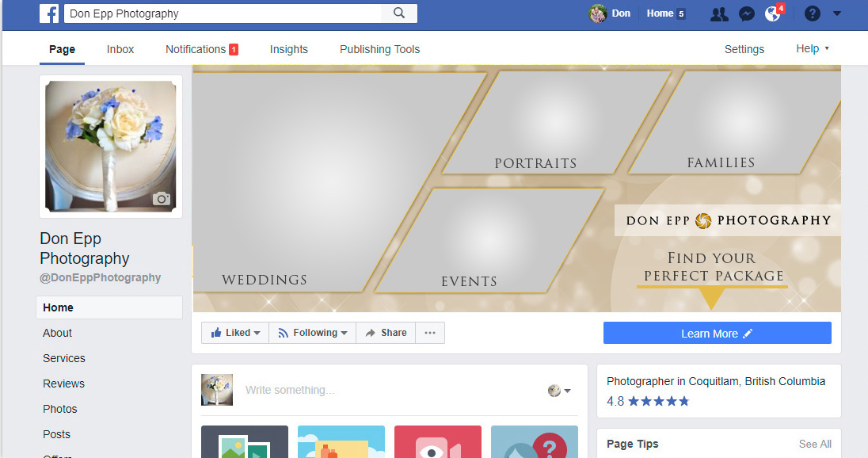
Task: Expand the Help dropdown
Action: coord(812,49)
